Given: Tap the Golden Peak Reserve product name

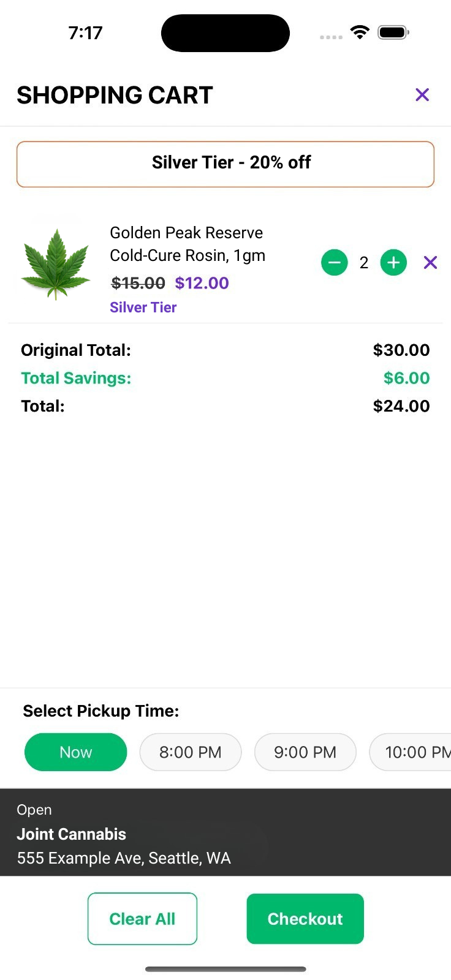Looking at the screenshot, I should tap(187, 244).
